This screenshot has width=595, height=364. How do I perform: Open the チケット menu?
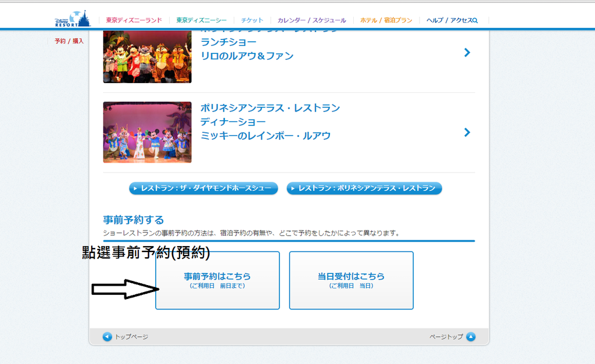(252, 20)
